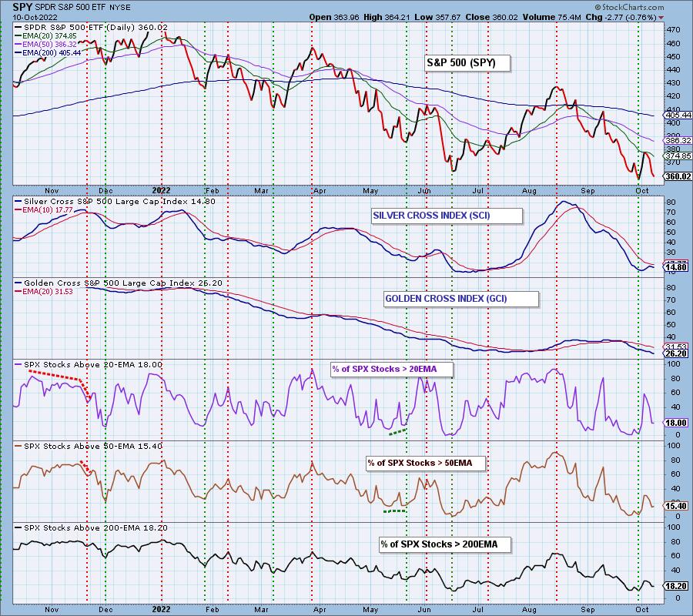This screenshot has width=693, height=616.
Task: Click the EMA(50) 386.32 legend entry
Action: point(45,44)
